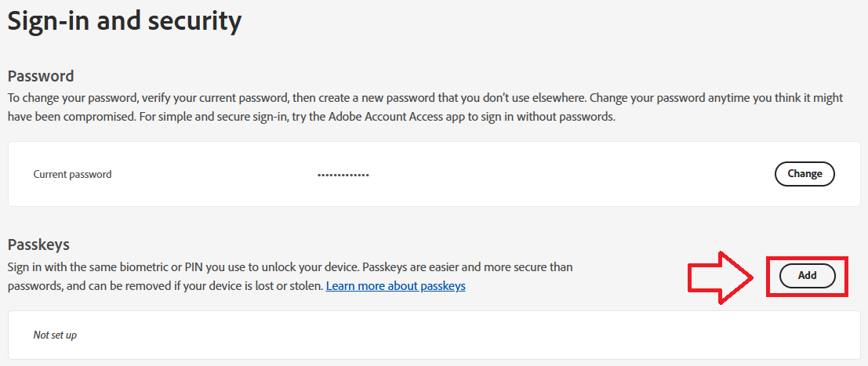868x366 pixels.
Task: Click the Change password button
Action: [804, 174]
